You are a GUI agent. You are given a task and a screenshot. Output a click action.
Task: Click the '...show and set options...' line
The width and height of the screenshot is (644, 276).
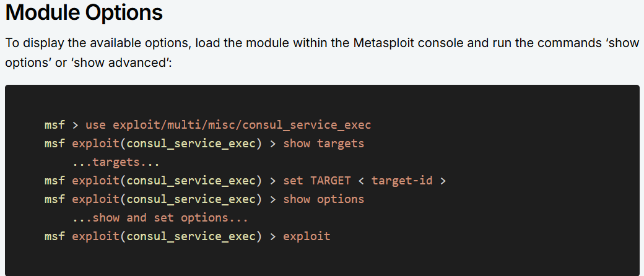(160, 218)
